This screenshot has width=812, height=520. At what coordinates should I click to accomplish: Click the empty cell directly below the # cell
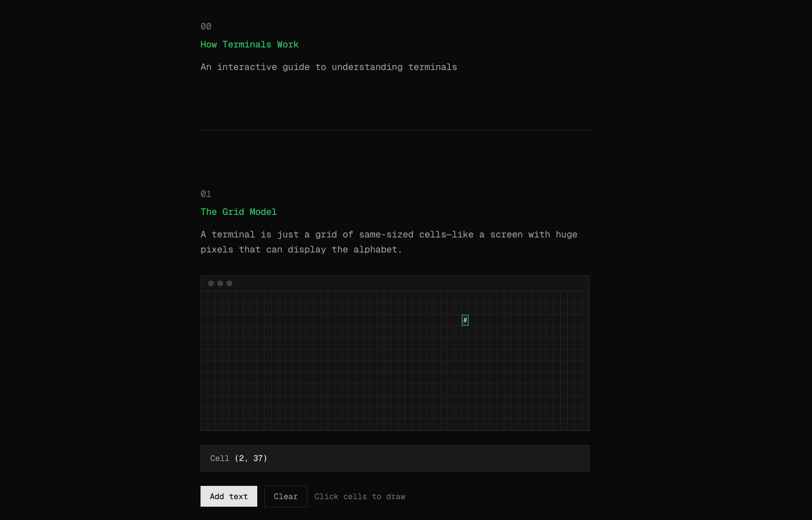[465, 332]
